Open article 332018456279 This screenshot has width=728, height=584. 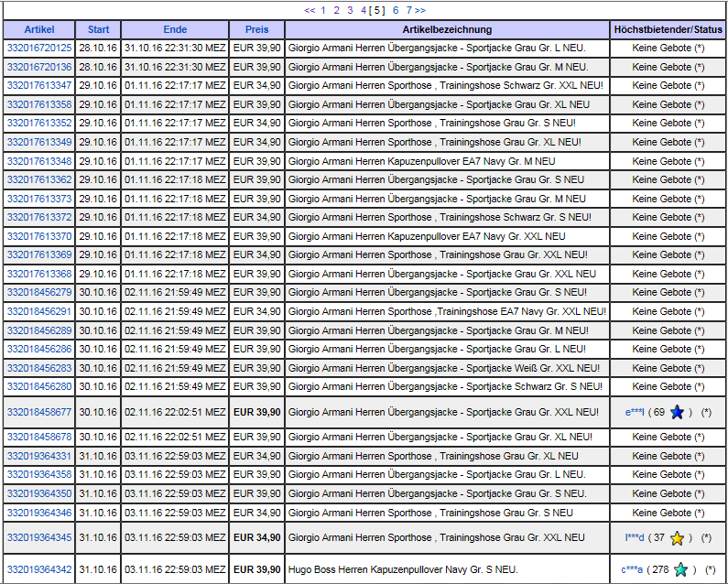point(39,293)
